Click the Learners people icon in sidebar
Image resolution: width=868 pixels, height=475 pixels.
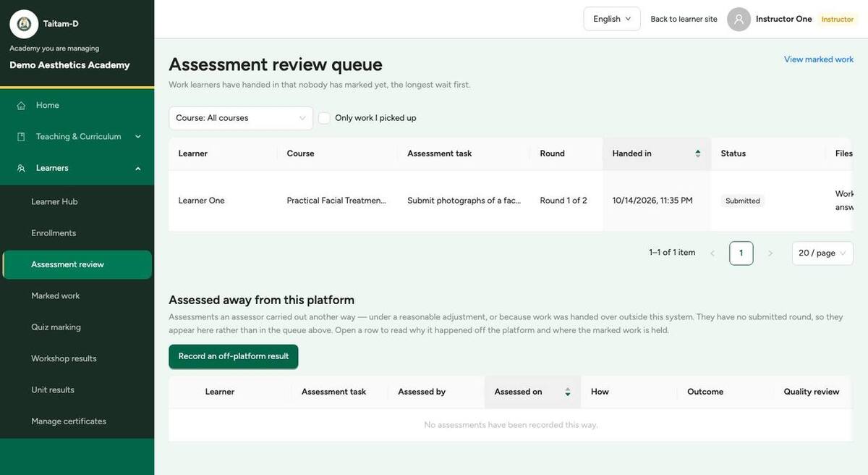(21, 168)
